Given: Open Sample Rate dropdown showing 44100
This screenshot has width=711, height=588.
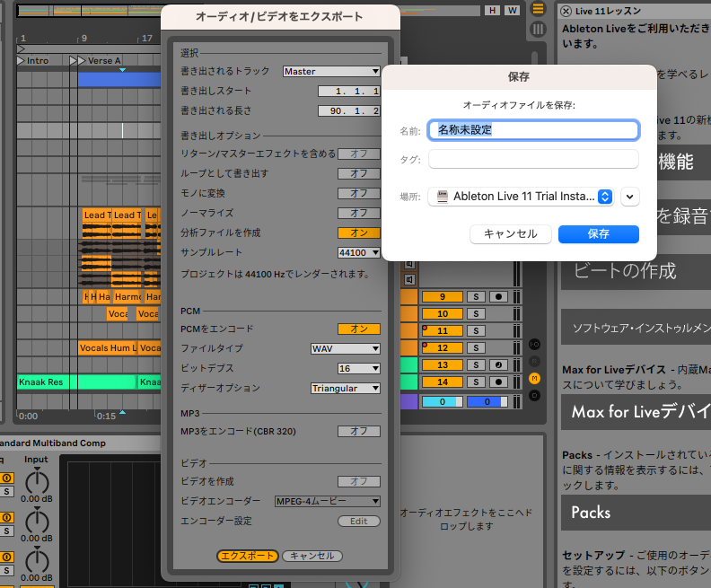Looking at the screenshot, I should coord(359,253).
